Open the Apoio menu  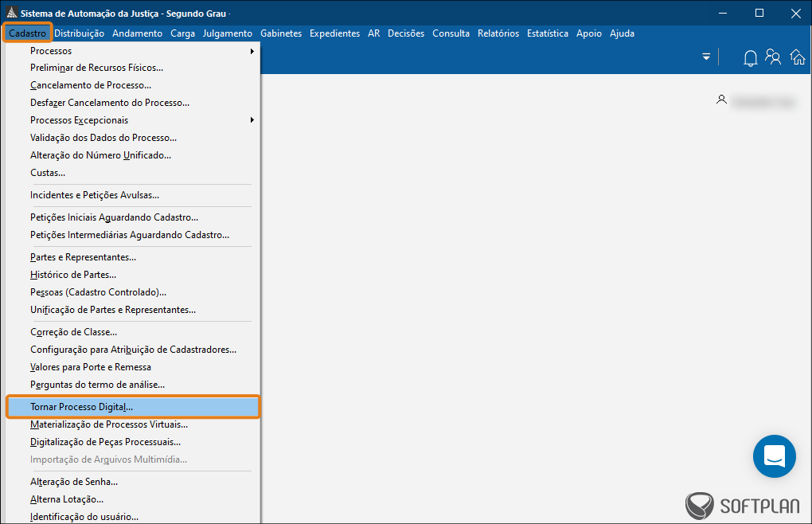coord(589,33)
